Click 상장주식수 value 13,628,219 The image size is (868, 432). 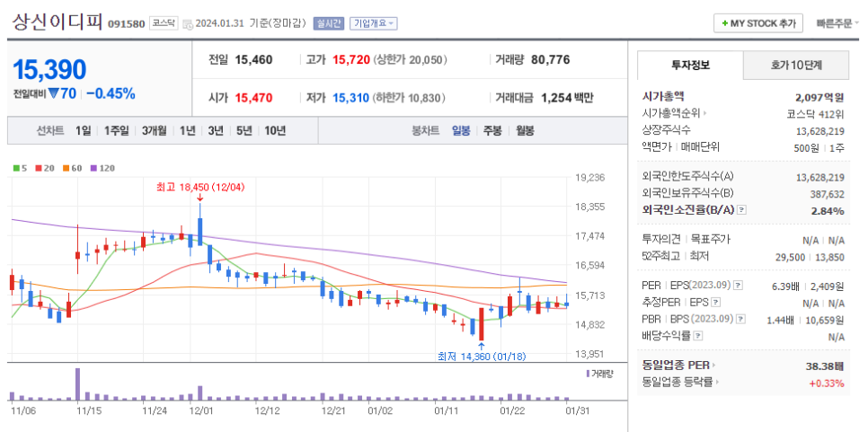(820, 131)
